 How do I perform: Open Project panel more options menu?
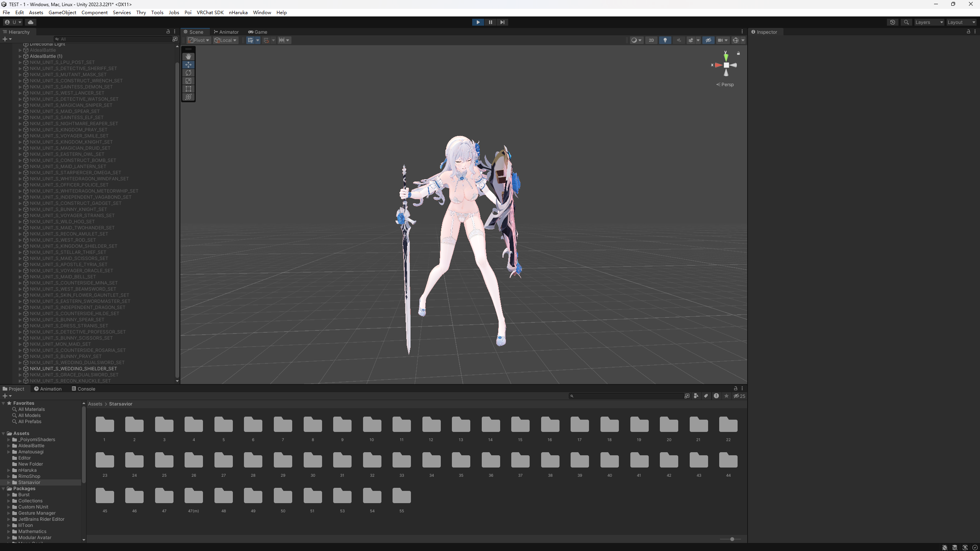pos(742,389)
